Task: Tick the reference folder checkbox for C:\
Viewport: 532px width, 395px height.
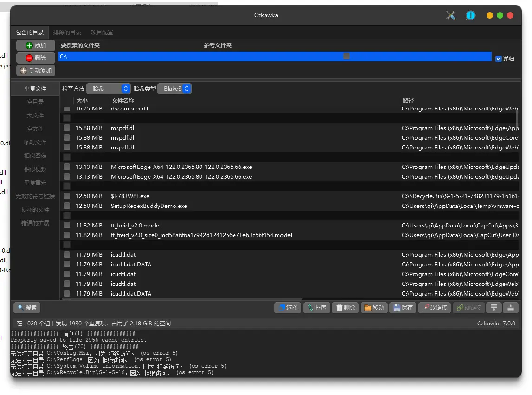Action: pos(346,57)
